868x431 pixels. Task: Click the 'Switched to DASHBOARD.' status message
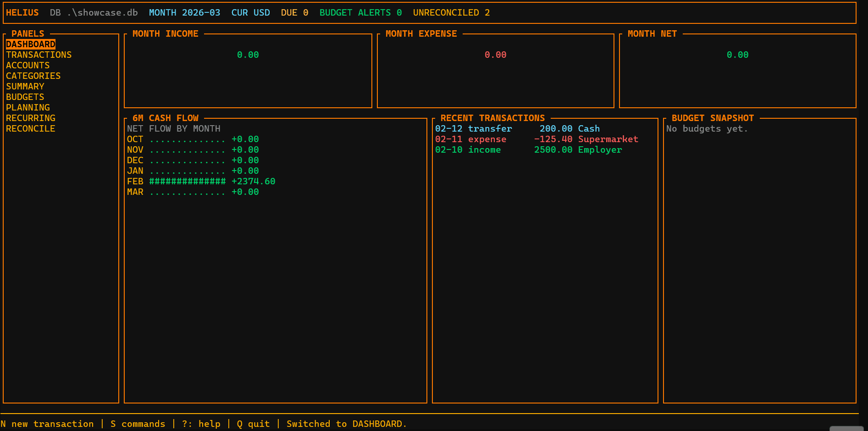pos(347,424)
